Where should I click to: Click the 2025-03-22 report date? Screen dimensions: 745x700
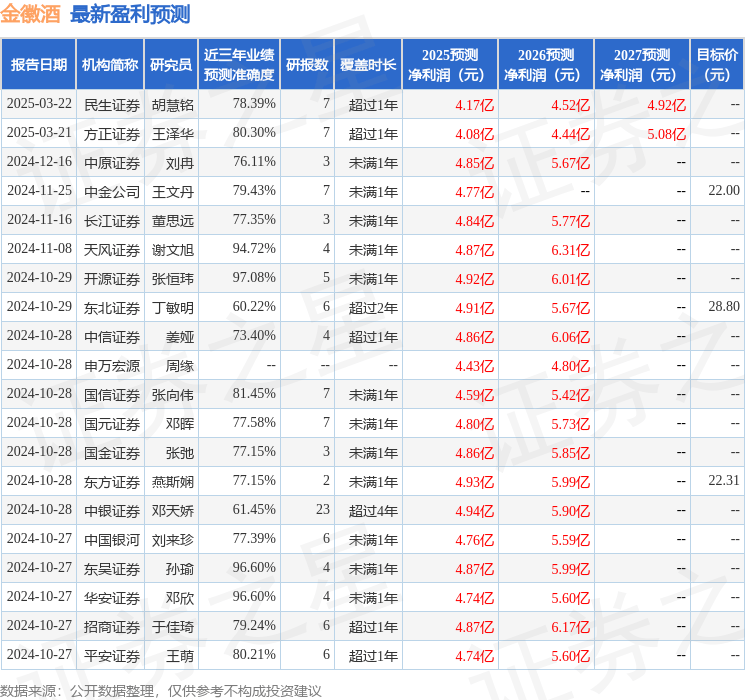[39, 103]
